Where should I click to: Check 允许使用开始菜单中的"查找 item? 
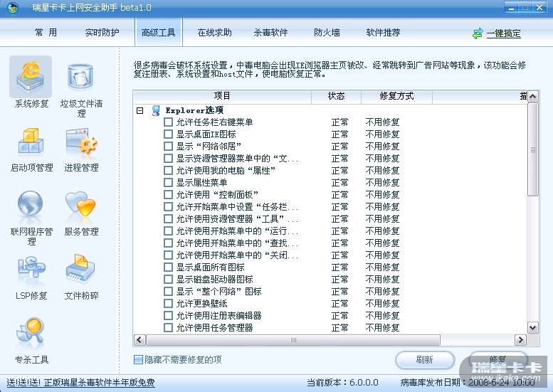coord(168,243)
